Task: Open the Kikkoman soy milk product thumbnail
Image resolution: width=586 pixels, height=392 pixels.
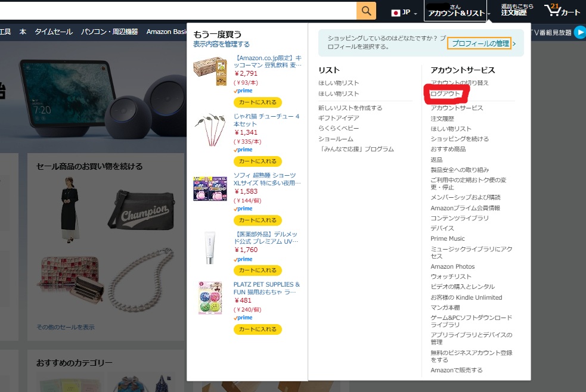Action: click(x=210, y=71)
